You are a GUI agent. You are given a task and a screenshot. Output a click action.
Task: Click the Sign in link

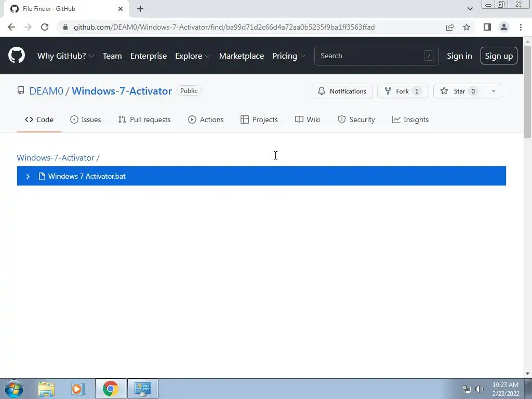(459, 56)
